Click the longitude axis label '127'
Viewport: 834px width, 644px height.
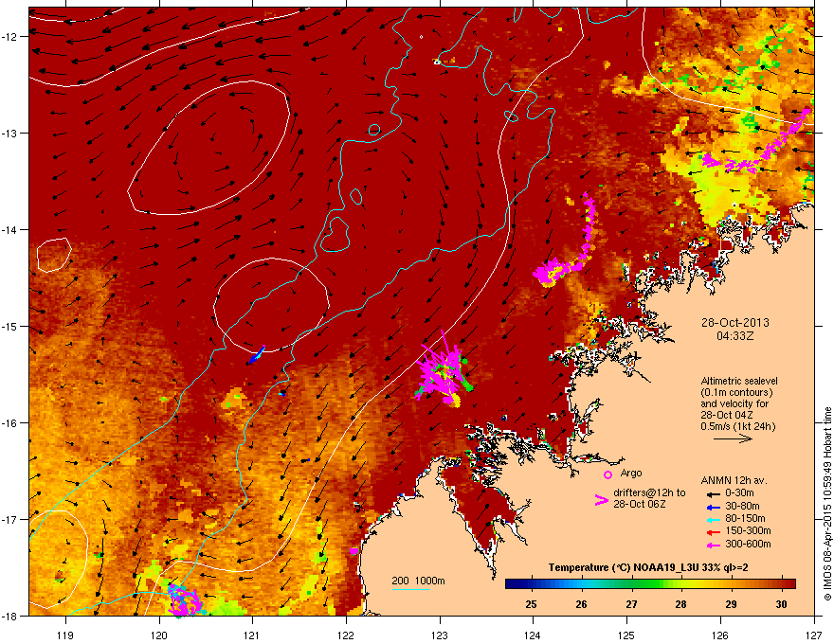point(814,635)
